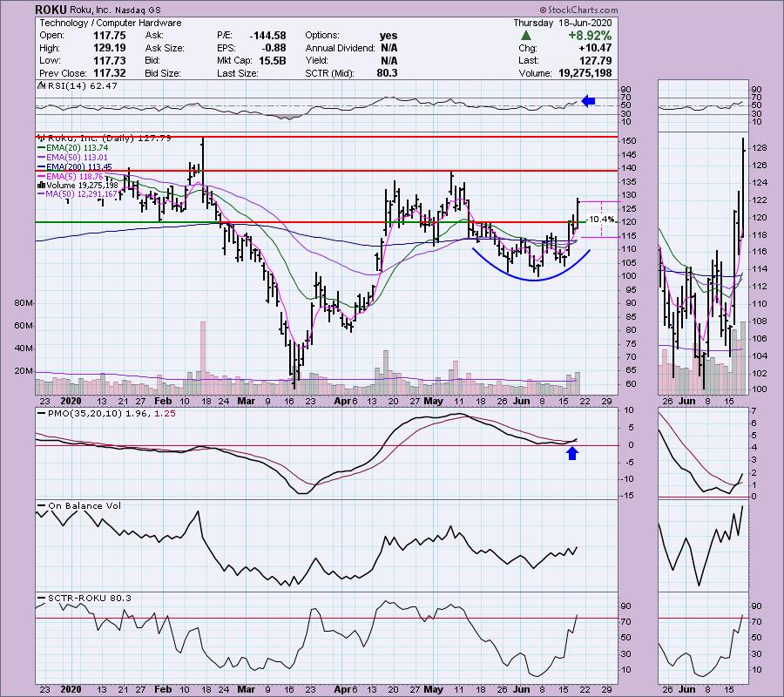The height and width of the screenshot is (697, 784).
Task: Click the Last price 127.79 in header
Action: 596,60
